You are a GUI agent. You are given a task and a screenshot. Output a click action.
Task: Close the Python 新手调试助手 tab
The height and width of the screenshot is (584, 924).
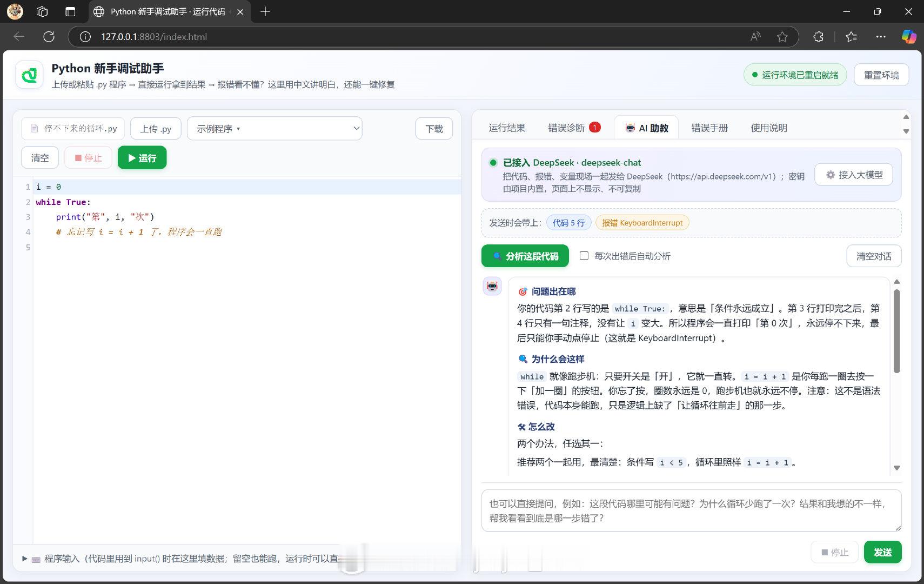point(240,12)
